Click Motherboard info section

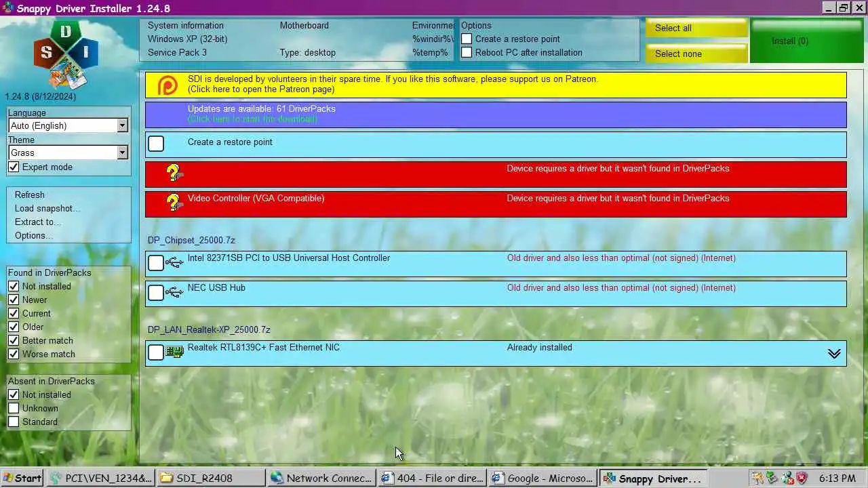pyautogui.click(x=304, y=26)
